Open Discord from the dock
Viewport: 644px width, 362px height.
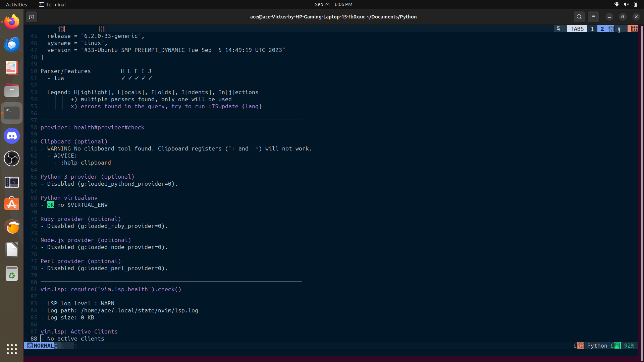[12, 136]
